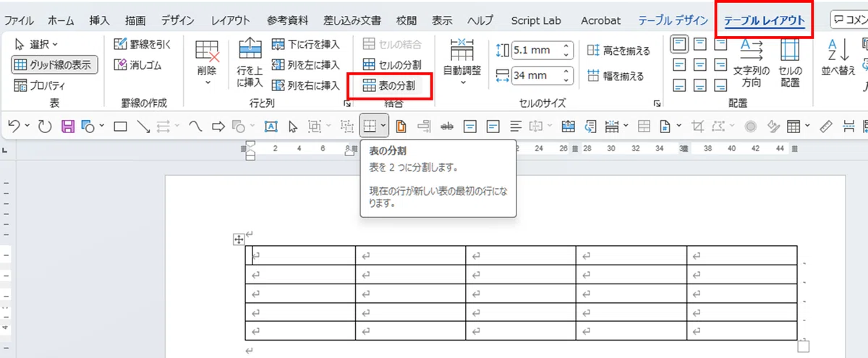
Task: Open セルの配置 (Cell Margins) icon
Action: [x=790, y=63]
